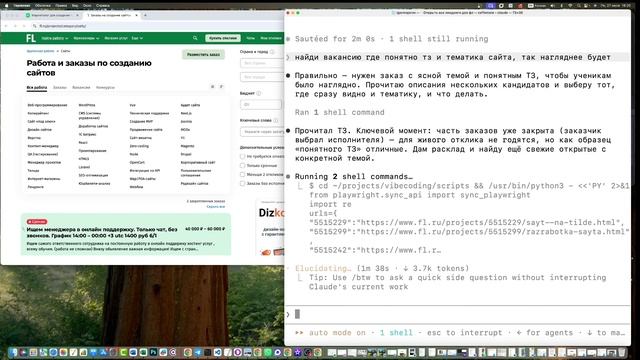The width and height of the screenshot is (640, 360).
Task: Open Photoshop from the Dock
Action: pos(153,352)
